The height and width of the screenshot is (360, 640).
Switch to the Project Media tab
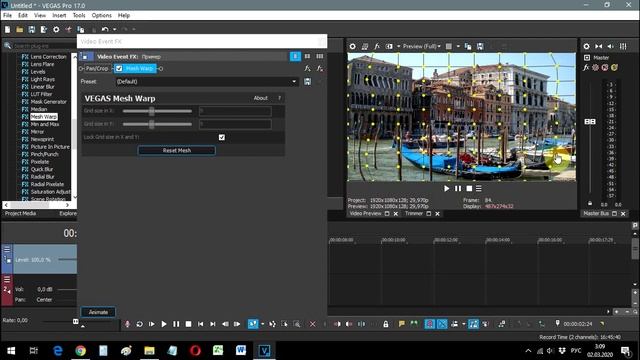click(20, 213)
